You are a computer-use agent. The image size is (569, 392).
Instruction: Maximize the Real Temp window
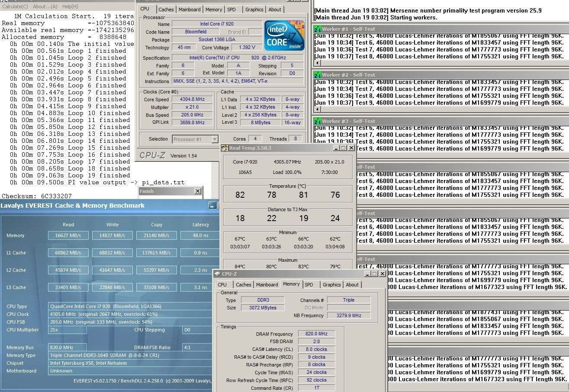pyautogui.click(x=344, y=148)
